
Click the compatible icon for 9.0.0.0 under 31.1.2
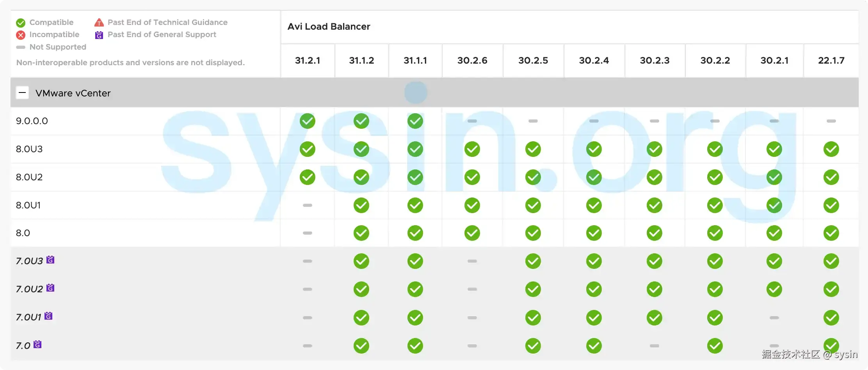pyautogui.click(x=361, y=121)
